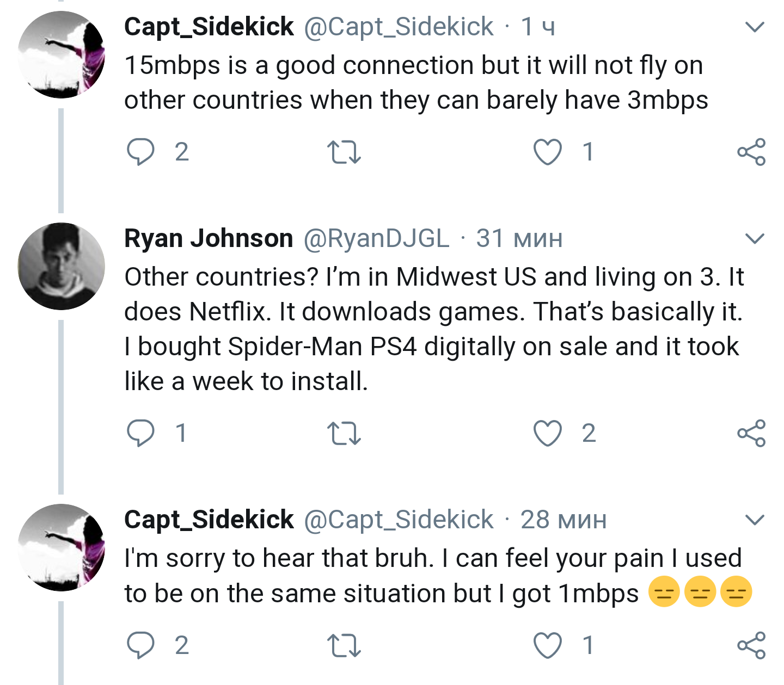Reply to Ryan Johnson's tweet
Screen dimensions: 784x685
[x=140, y=433]
